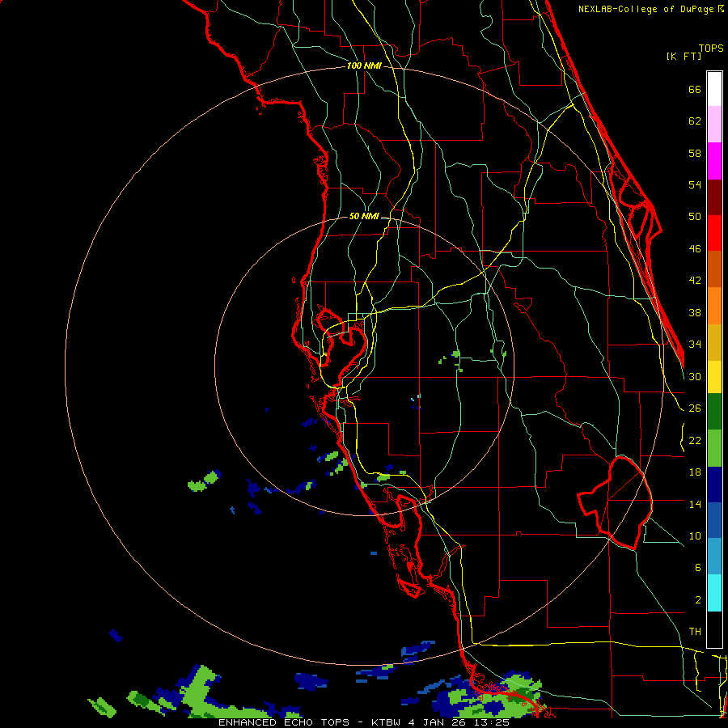Select the 50 value on the legend scale
Screen dimensions: 728x728
coord(695,217)
